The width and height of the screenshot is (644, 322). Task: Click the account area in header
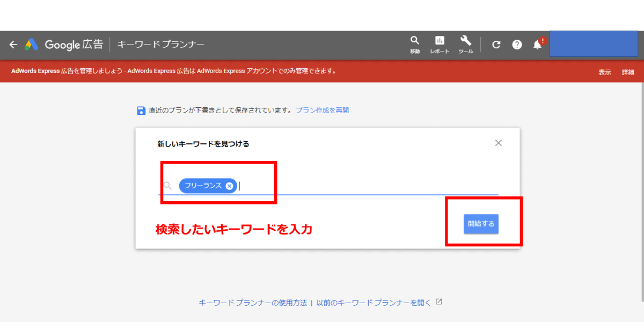coord(594,44)
